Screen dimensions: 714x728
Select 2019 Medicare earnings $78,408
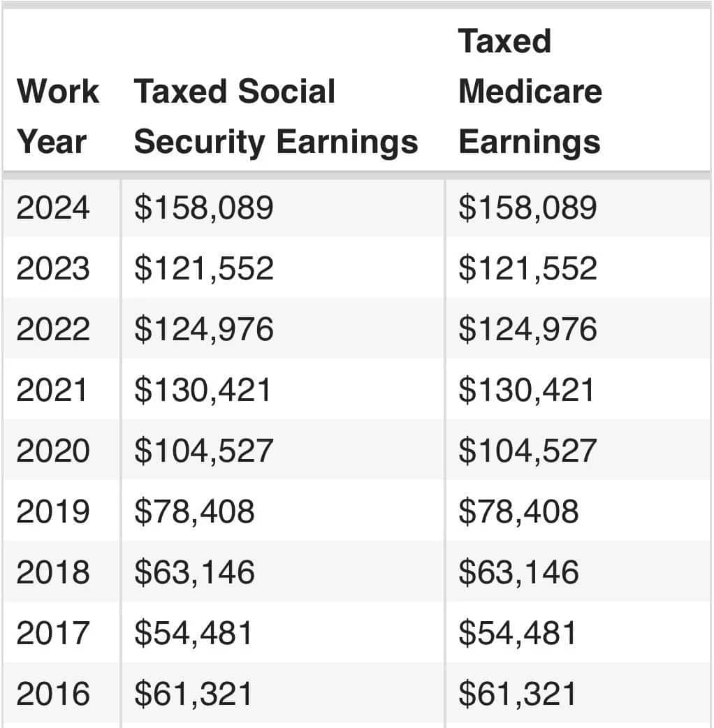click(518, 511)
